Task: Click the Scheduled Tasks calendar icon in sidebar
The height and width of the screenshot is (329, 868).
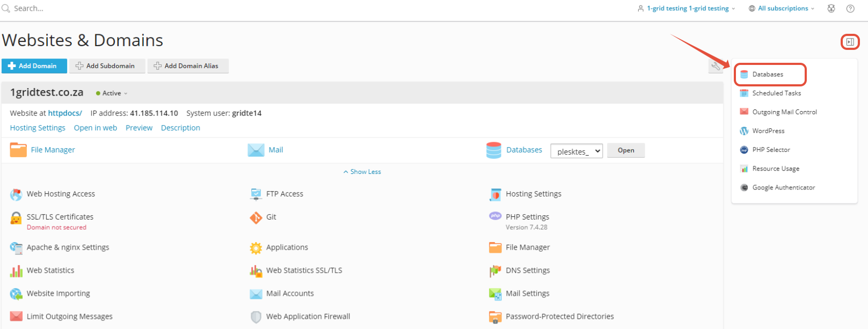Action: point(744,93)
